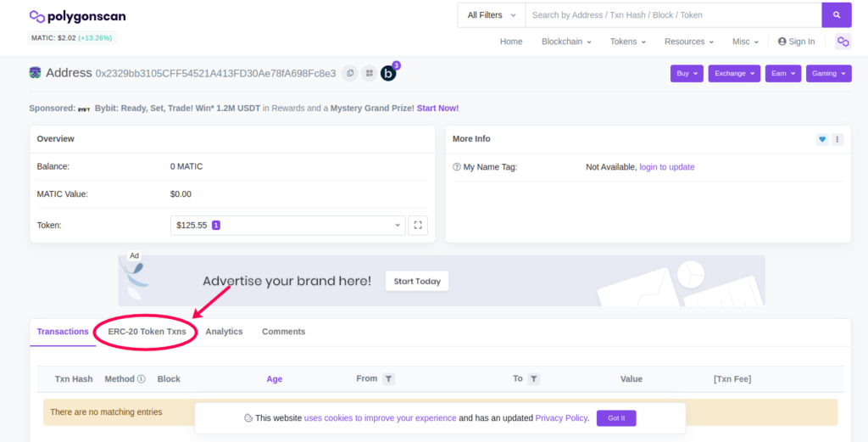
Task: Open the Token $125.55 dropdown
Action: click(288, 226)
